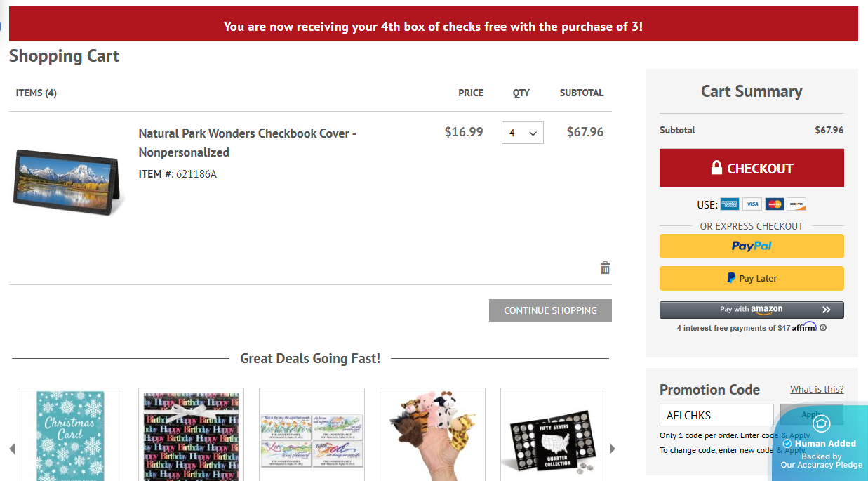Click the Mastercard icon
The image size is (868, 481).
click(775, 204)
